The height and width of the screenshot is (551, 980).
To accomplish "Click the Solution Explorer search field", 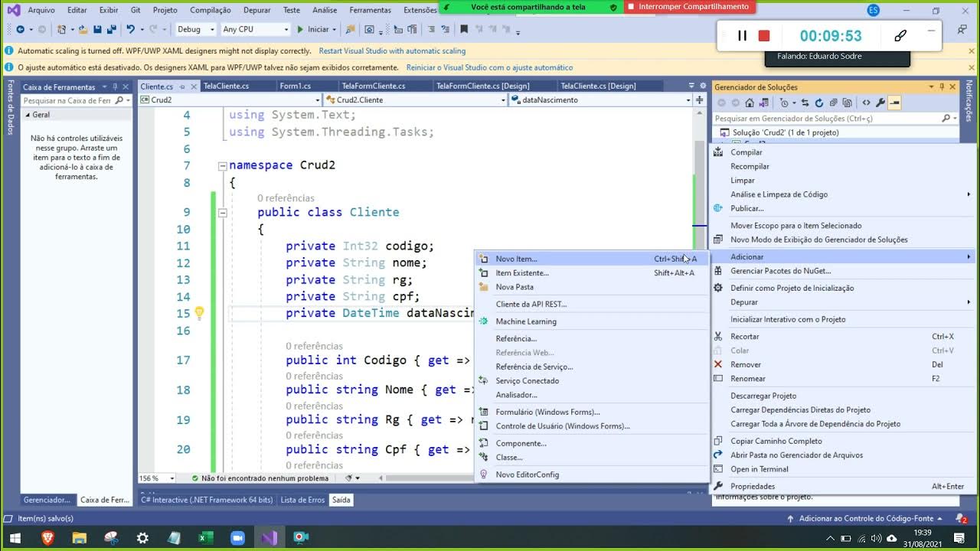I will tap(835, 119).
